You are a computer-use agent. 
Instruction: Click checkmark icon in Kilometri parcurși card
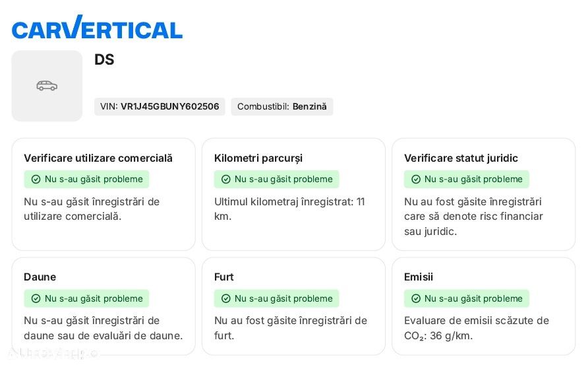coord(226,180)
